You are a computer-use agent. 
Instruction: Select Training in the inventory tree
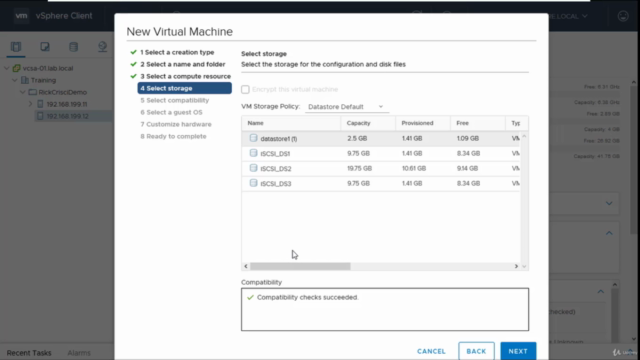point(43,80)
